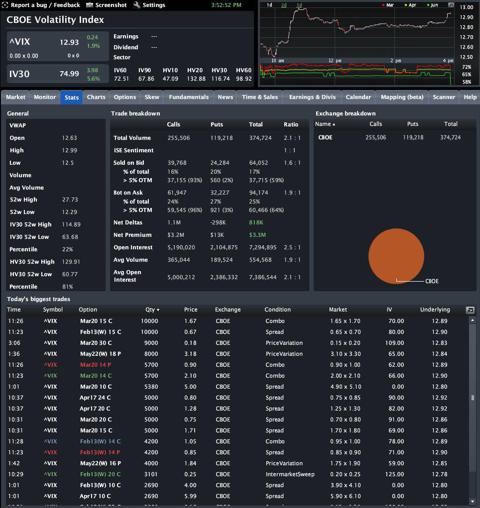Select the Mar20 20 C trade row
The width and height of the screenshot is (480, 508).
coord(236,420)
